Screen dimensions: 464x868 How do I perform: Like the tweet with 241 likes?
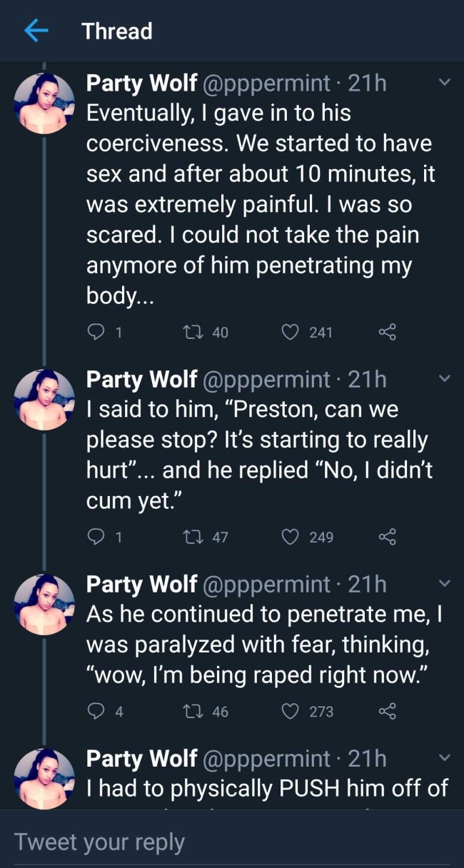coord(290,332)
